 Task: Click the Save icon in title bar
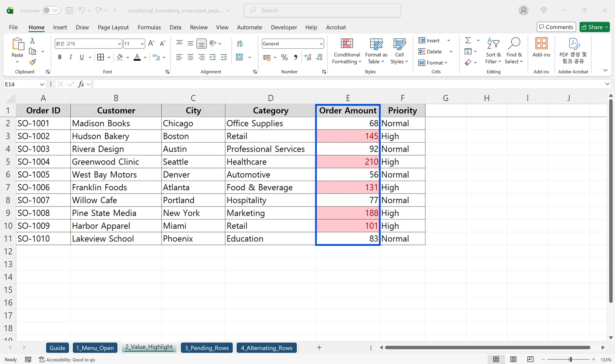pos(70,10)
